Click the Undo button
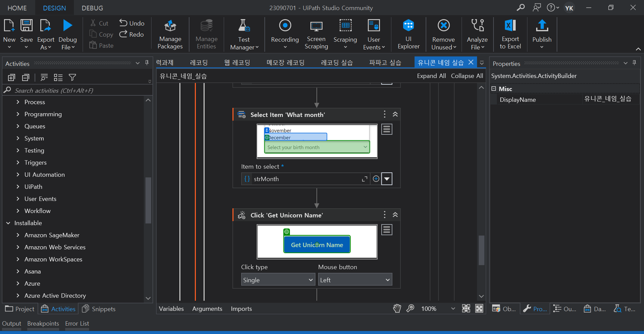Viewport: 644px width, 334px height. pyautogui.click(x=132, y=23)
